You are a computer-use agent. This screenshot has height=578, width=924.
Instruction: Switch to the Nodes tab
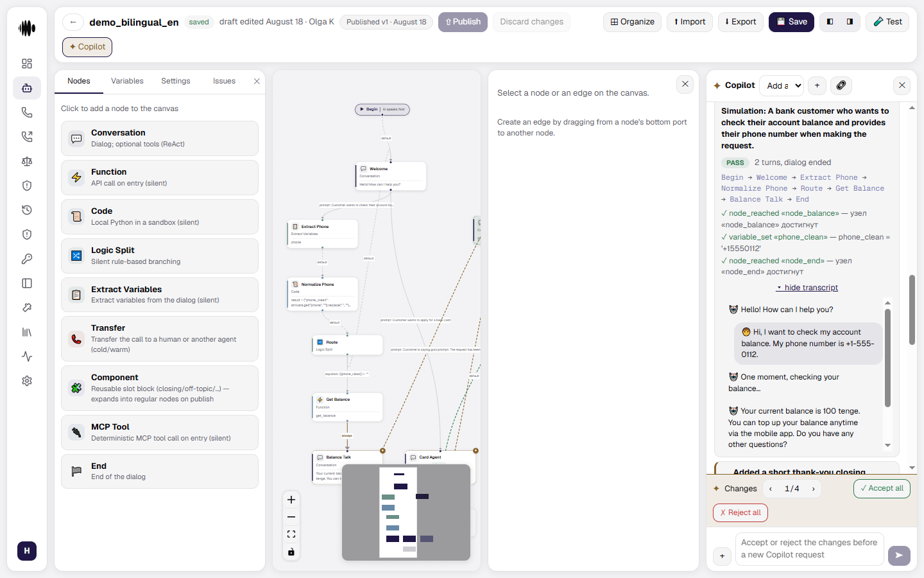click(79, 81)
